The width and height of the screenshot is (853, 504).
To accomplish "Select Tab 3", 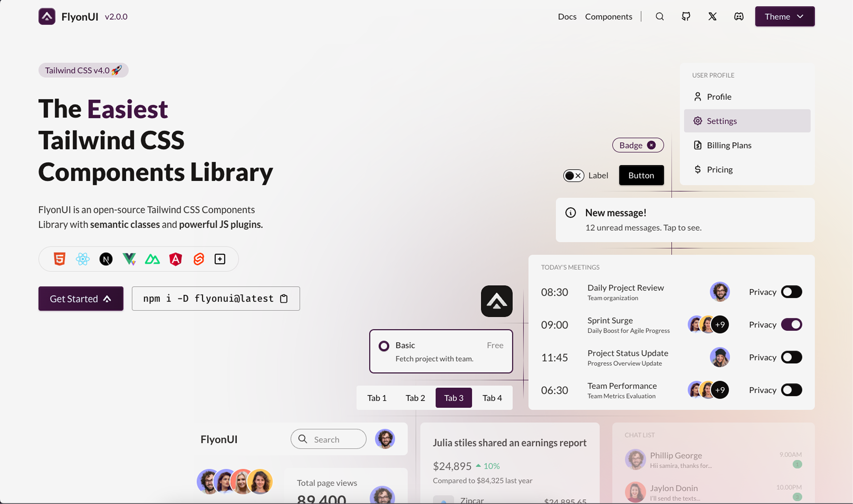I will pos(454,398).
